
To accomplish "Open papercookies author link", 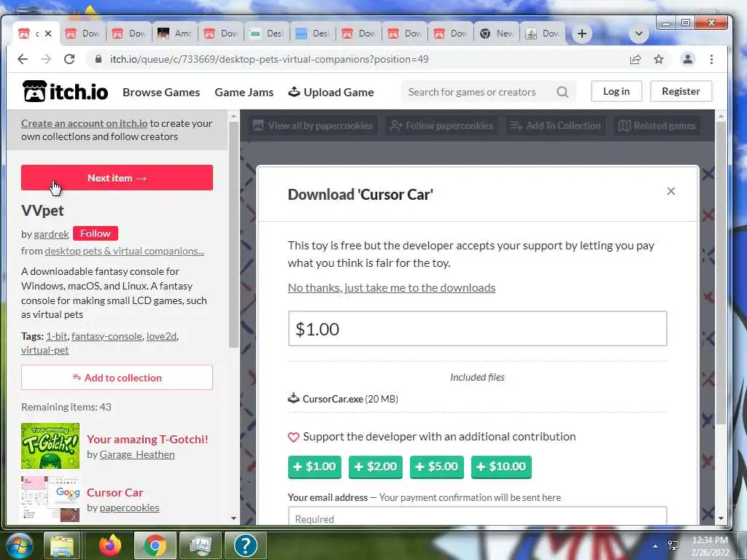I will (x=129, y=507).
